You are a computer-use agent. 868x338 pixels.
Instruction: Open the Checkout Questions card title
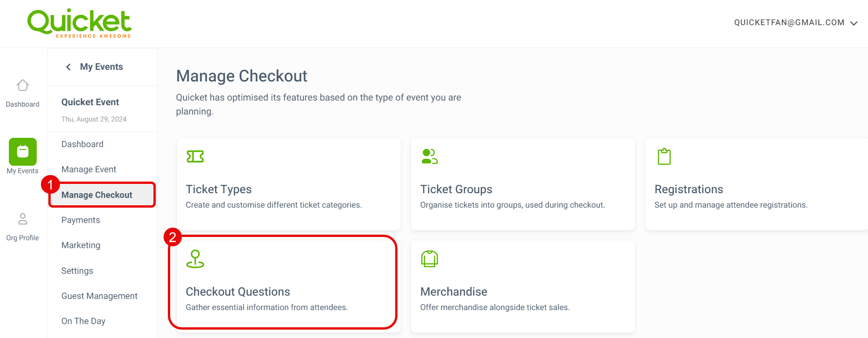(x=238, y=292)
